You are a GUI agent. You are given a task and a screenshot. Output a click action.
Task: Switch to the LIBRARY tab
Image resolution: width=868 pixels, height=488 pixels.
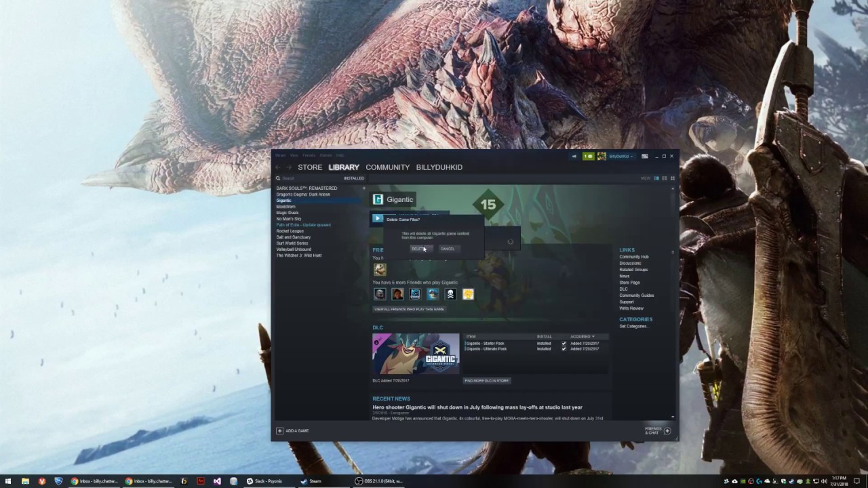344,167
